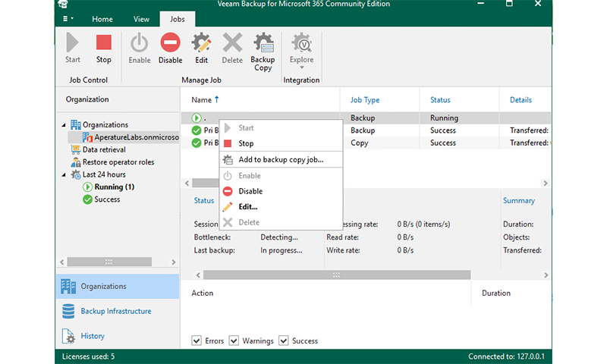Choose Add to backup copy job
The width and height of the screenshot is (607, 364).
pyautogui.click(x=281, y=159)
